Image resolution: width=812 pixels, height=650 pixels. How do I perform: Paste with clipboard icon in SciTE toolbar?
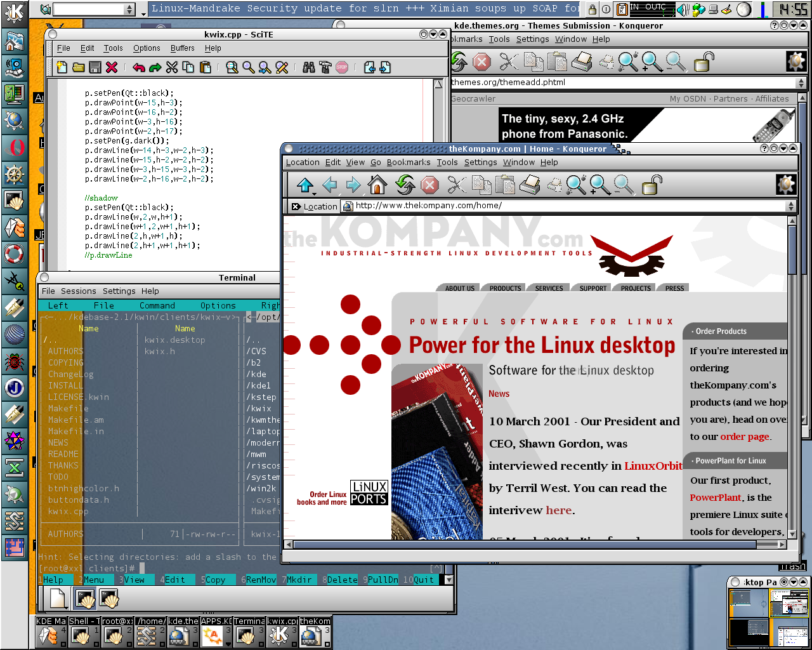pos(205,67)
